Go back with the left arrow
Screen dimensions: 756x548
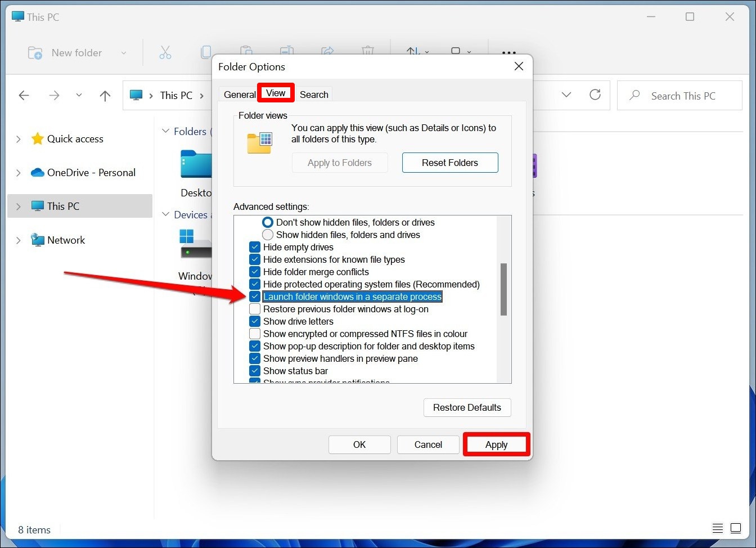point(24,95)
